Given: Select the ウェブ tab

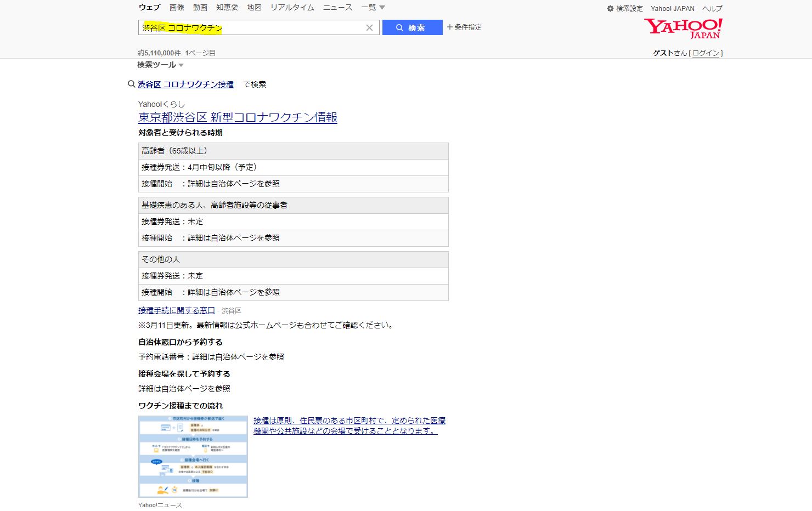Looking at the screenshot, I should click(149, 7).
